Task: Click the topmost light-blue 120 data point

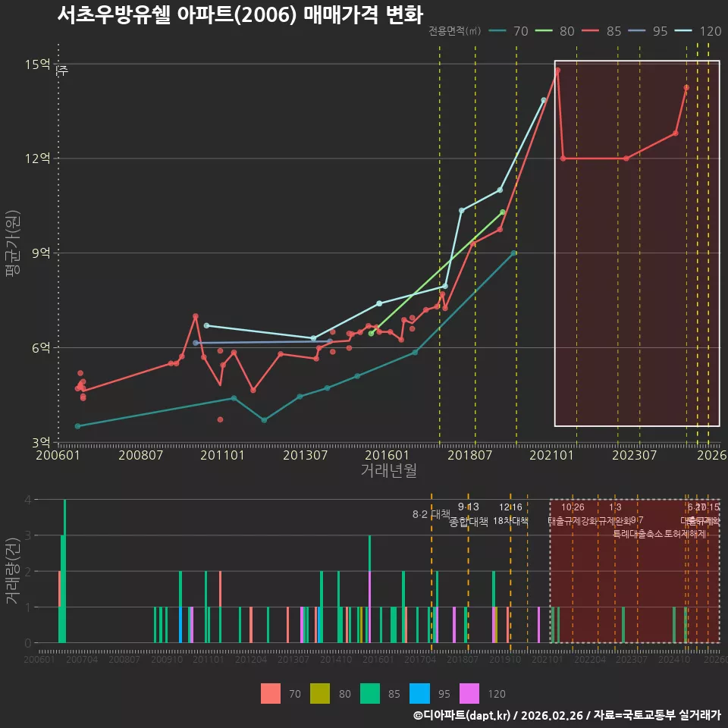Action: click(544, 100)
